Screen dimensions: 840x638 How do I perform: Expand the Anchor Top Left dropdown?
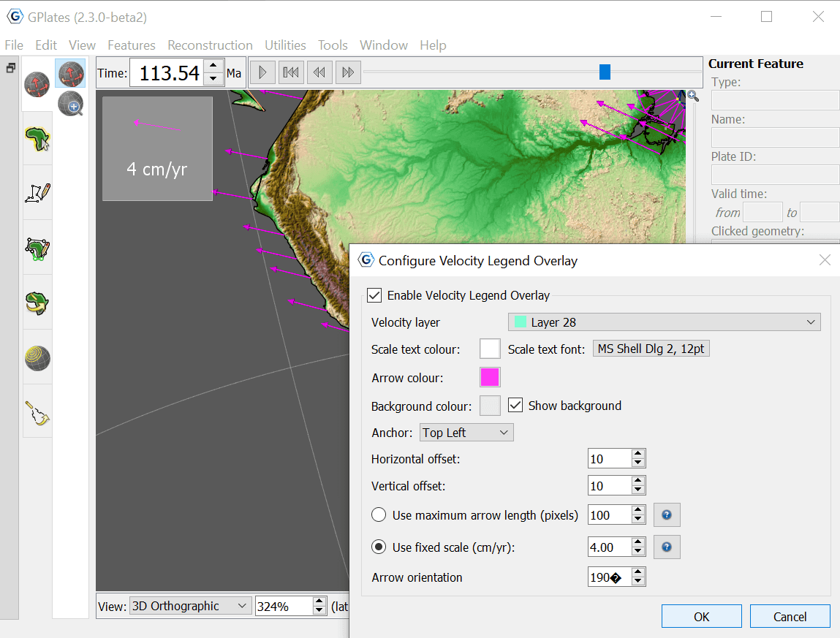tap(466, 433)
